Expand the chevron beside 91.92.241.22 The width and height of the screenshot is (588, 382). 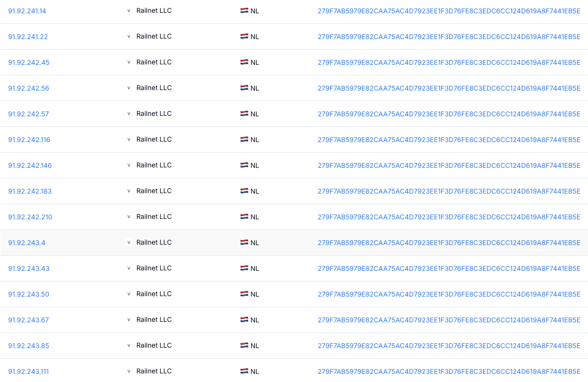click(x=128, y=37)
